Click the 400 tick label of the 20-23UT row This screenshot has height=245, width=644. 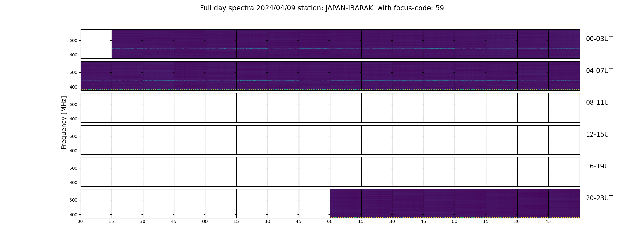pyautogui.click(x=73, y=215)
